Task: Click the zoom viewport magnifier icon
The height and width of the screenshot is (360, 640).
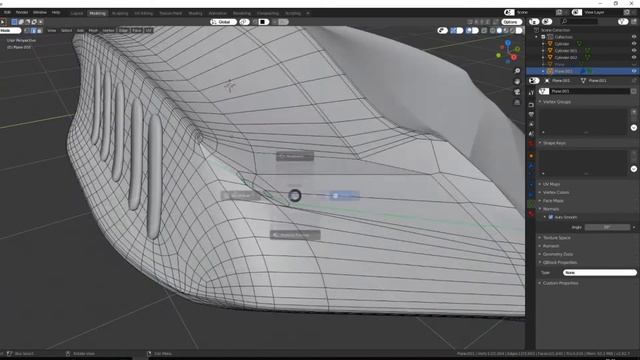Action: tap(517, 71)
